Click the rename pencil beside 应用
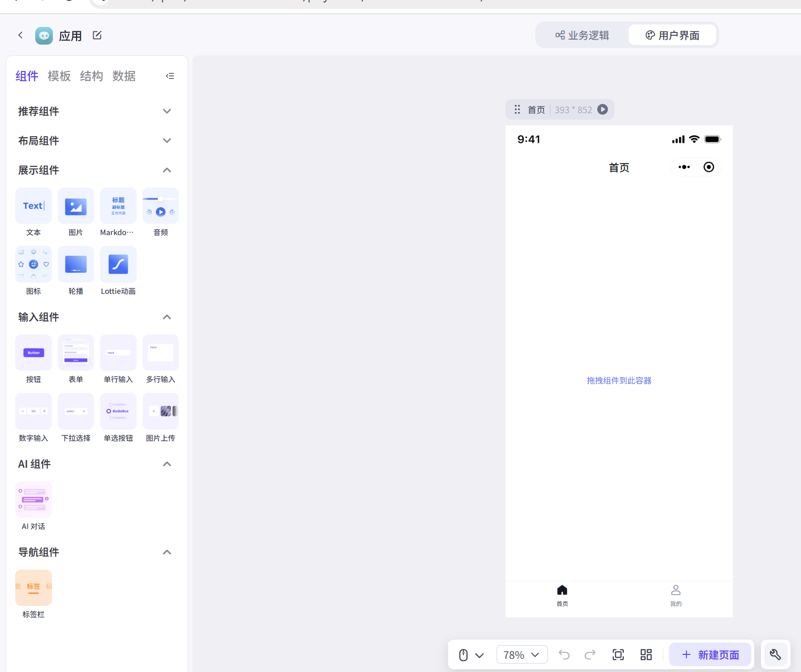Viewport: 801px width, 672px height. pyautogui.click(x=97, y=35)
